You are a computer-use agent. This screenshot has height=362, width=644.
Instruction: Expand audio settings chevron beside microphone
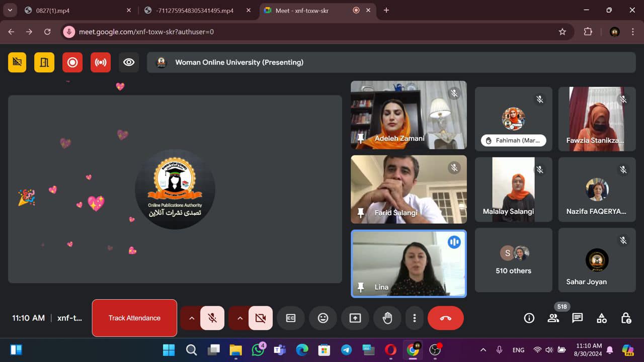191,318
